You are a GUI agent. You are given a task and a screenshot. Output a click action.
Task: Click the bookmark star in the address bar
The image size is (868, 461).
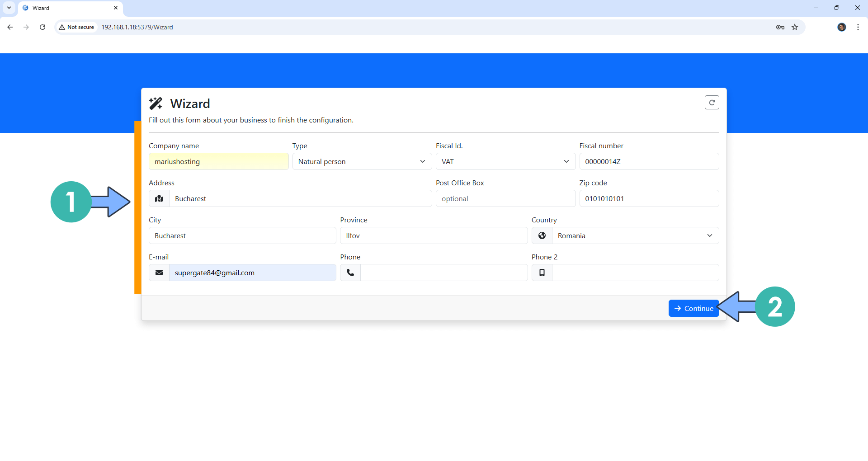(795, 27)
